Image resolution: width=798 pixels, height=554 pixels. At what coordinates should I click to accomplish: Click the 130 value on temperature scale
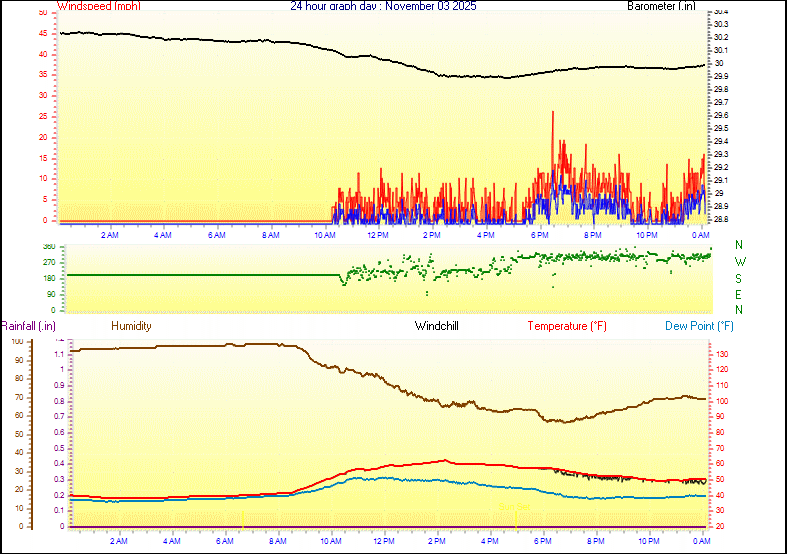coord(721,354)
